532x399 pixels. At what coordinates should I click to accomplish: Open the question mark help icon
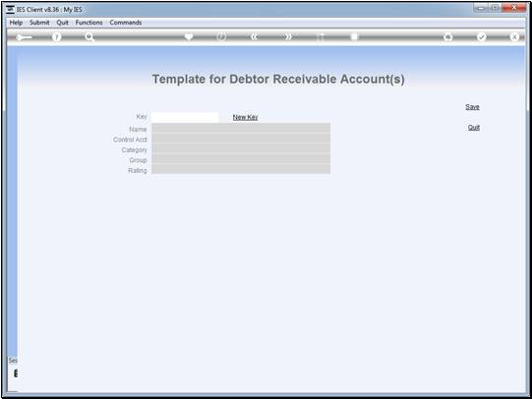(57, 37)
